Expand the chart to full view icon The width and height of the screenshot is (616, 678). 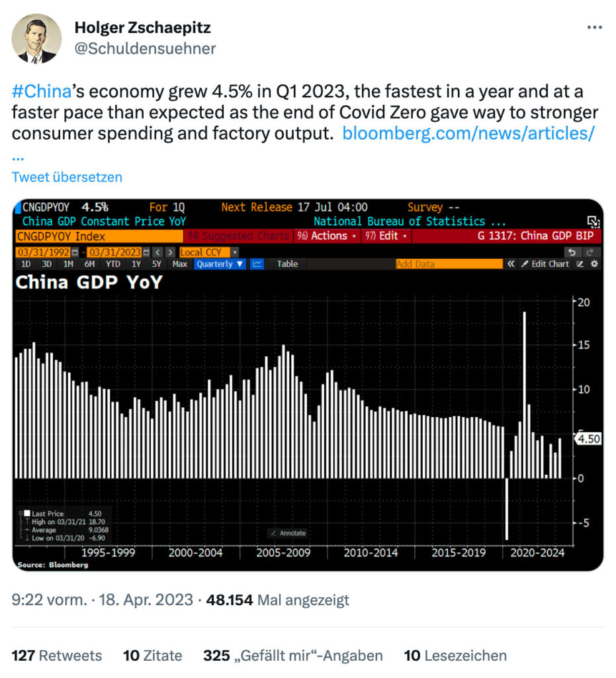[x=594, y=222]
